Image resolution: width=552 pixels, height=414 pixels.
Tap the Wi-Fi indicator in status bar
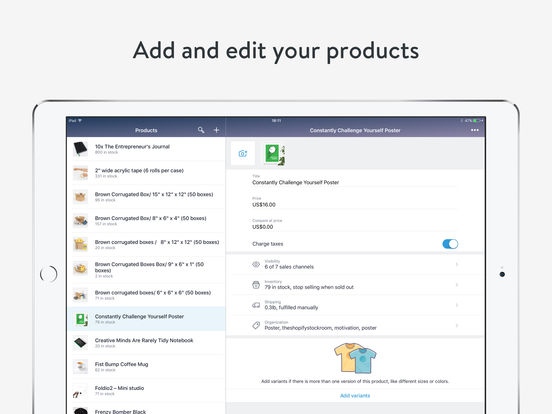pyautogui.click(x=80, y=120)
